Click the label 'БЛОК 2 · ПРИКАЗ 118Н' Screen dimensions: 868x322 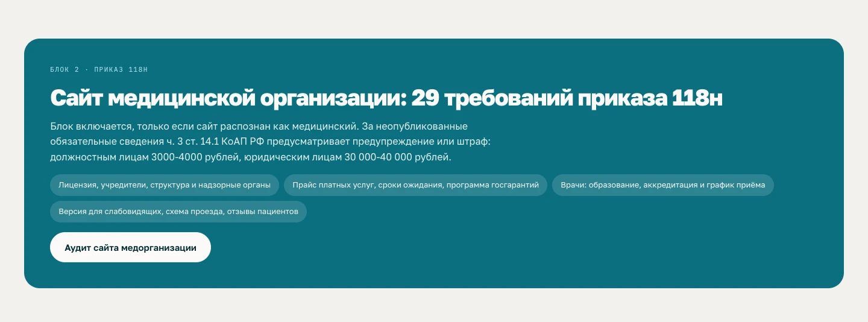tap(99, 70)
